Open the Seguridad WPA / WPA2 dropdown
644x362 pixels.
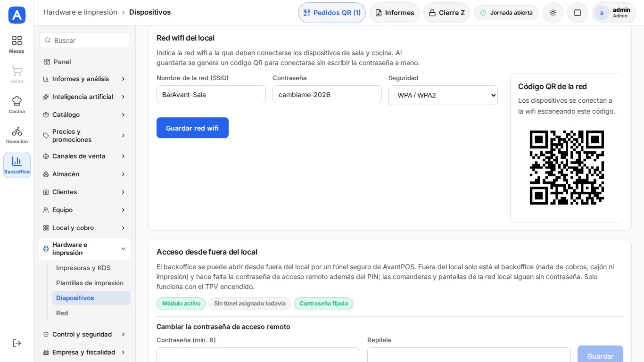[x=443, y=95]
